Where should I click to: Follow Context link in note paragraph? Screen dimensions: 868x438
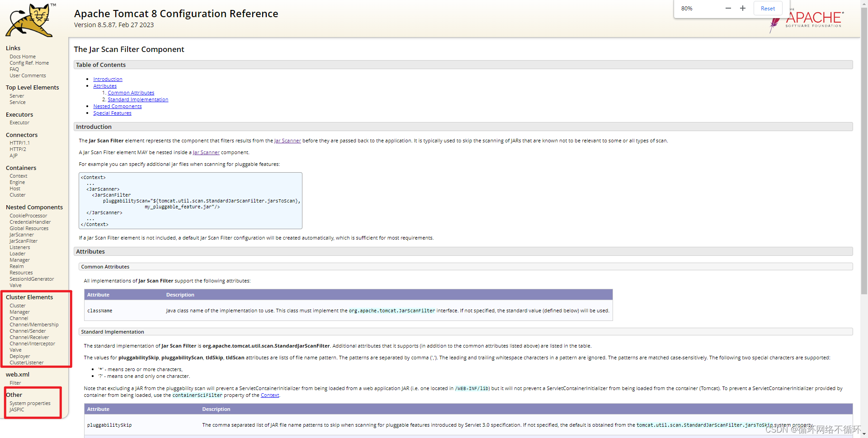click(270, 395)
